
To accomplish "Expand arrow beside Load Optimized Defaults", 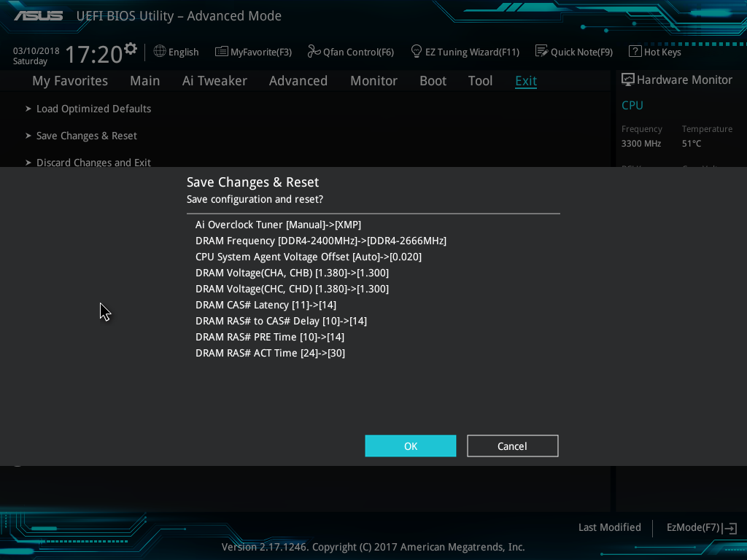I will pyautogui.click(x=28, y=109).
